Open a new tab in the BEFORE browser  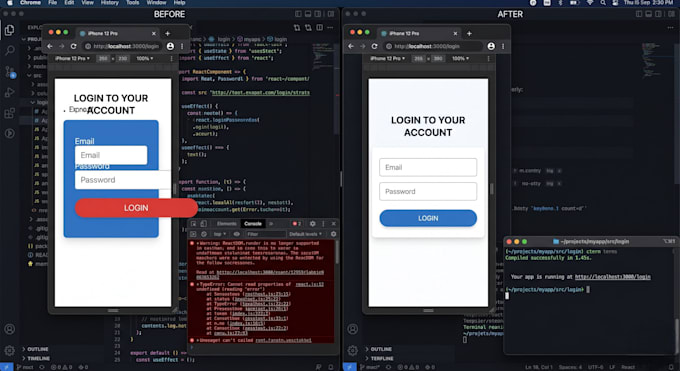click(167, 33)
